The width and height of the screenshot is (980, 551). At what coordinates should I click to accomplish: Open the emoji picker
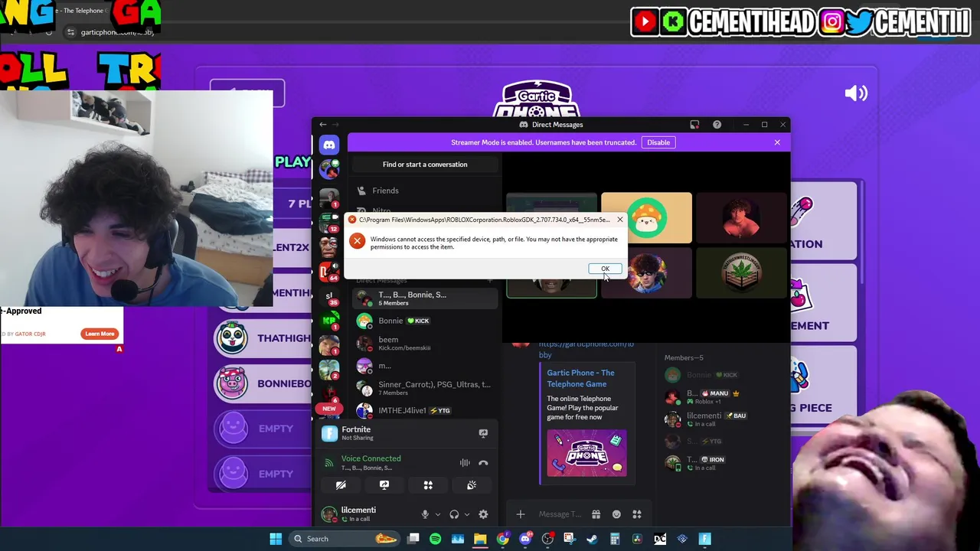tap(616, 514)
